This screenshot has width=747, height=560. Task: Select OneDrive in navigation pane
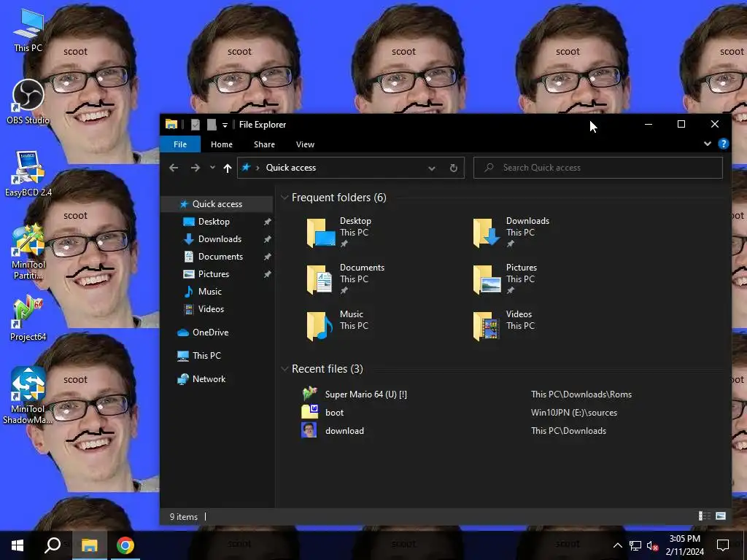(x=210, y=332)
